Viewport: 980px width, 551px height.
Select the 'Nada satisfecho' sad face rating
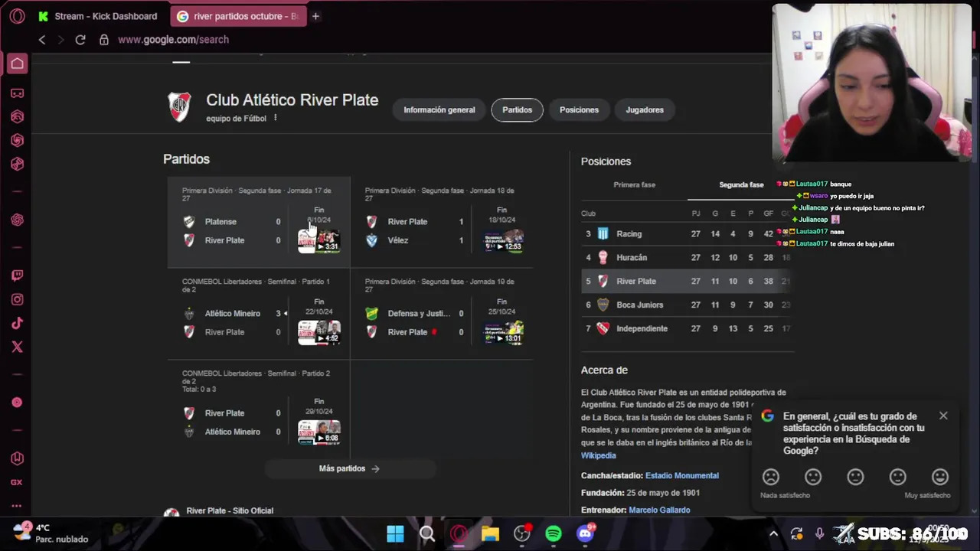[x=771, y=477]
